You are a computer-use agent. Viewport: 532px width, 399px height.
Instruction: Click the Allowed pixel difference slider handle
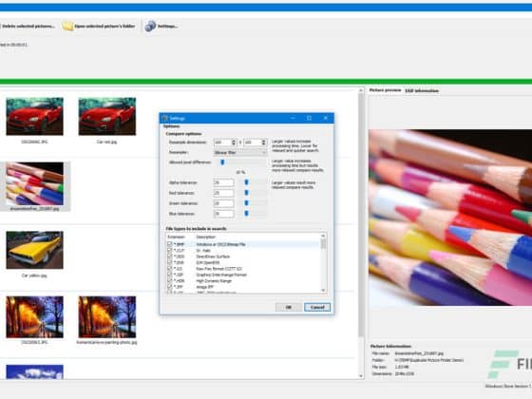pyautogui.click(x=222, y=162)
